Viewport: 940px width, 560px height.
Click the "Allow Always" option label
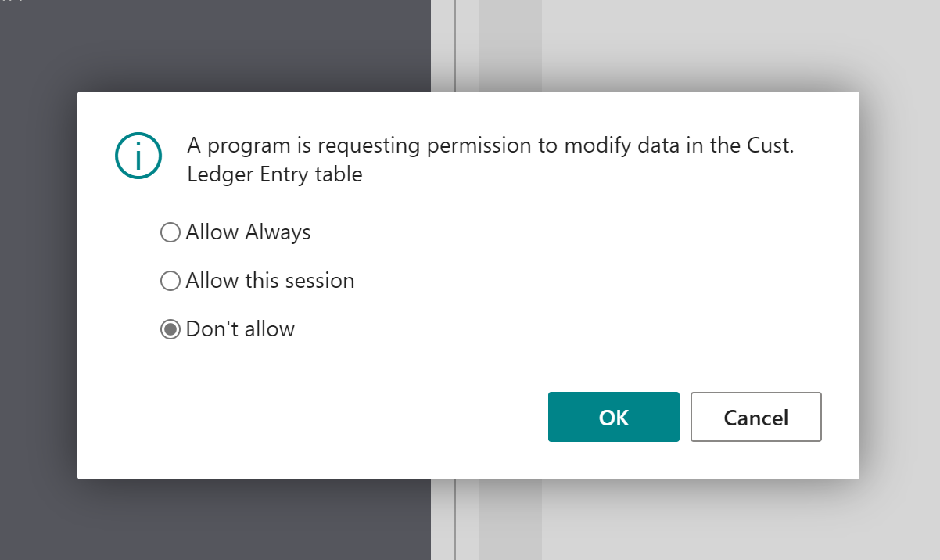[248, 232]
